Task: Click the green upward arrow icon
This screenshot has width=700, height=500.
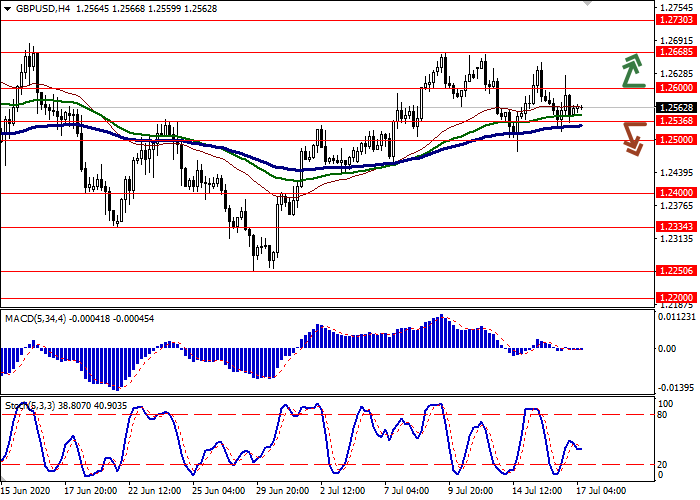Action: 630,70
